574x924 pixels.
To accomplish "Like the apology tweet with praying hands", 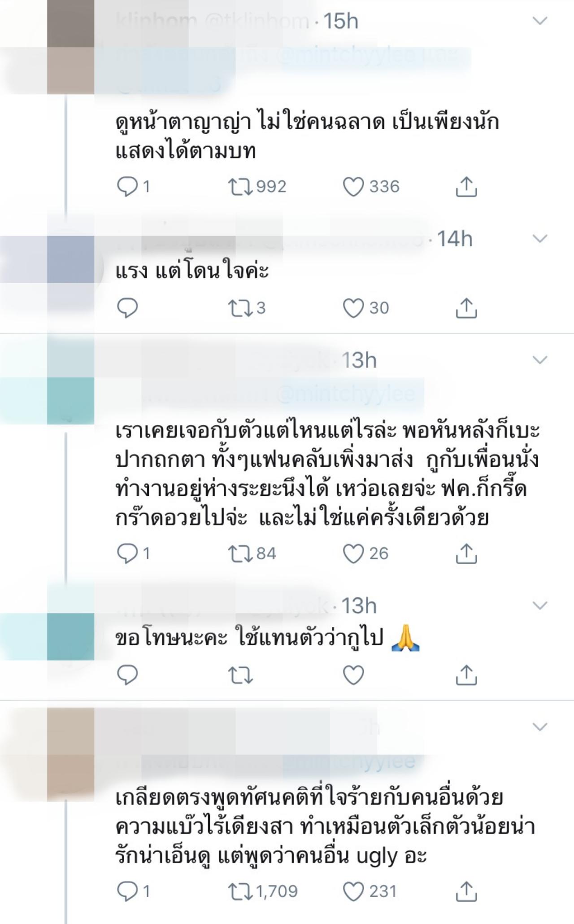I will (353, 675).
